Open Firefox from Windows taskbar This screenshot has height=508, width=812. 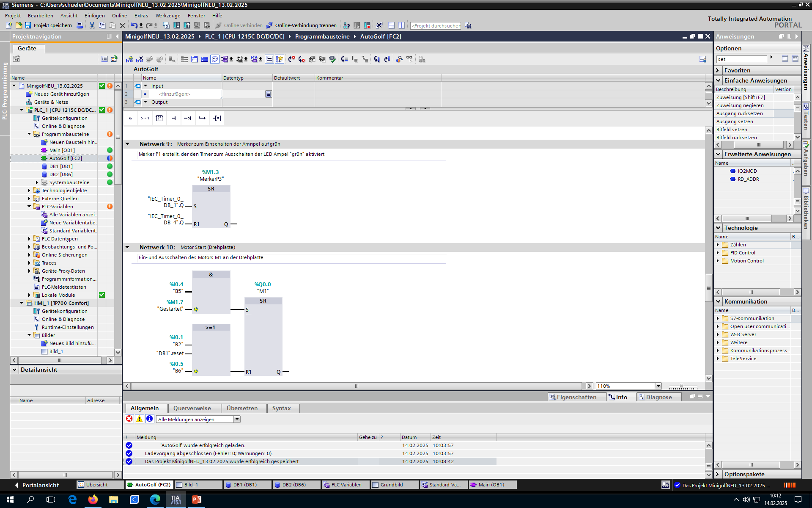[x=93, y=500]
